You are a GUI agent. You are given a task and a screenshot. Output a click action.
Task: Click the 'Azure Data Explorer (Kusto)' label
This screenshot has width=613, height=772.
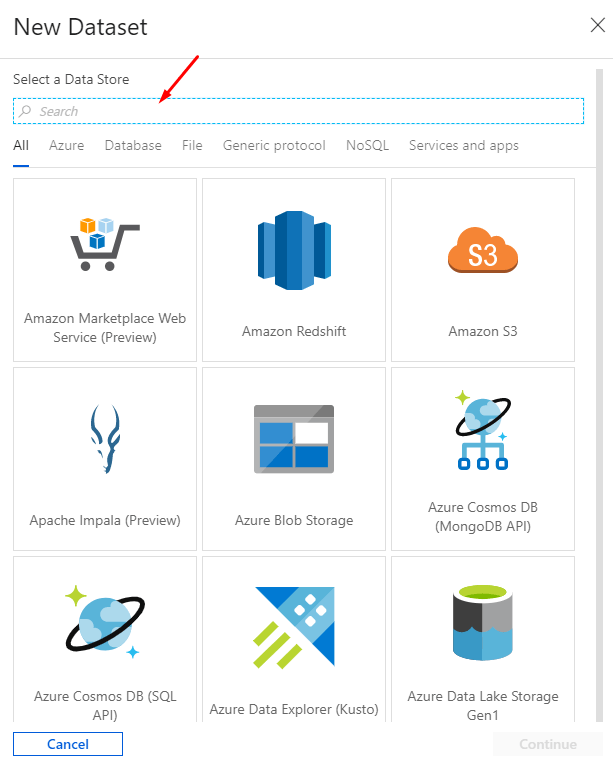pyautogui.click(x=294, y=709)
